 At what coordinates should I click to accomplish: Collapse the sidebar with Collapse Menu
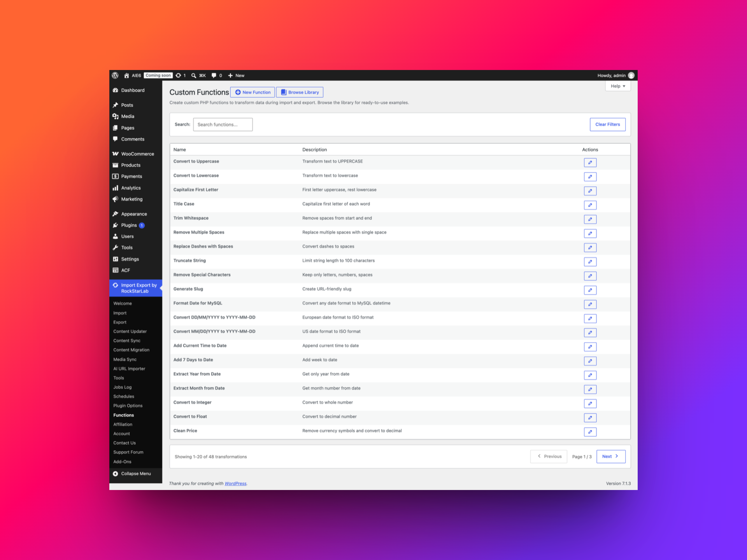[x=136, y=474]
